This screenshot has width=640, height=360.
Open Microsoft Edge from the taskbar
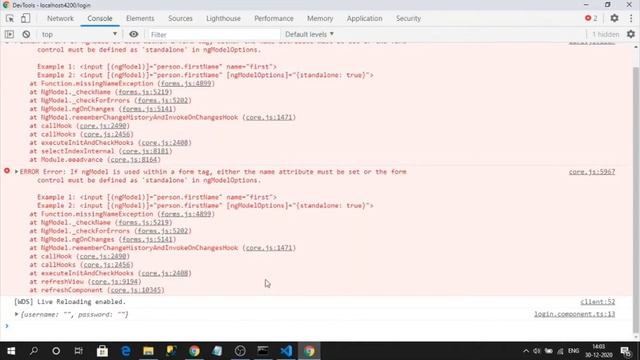click(126, 351)
